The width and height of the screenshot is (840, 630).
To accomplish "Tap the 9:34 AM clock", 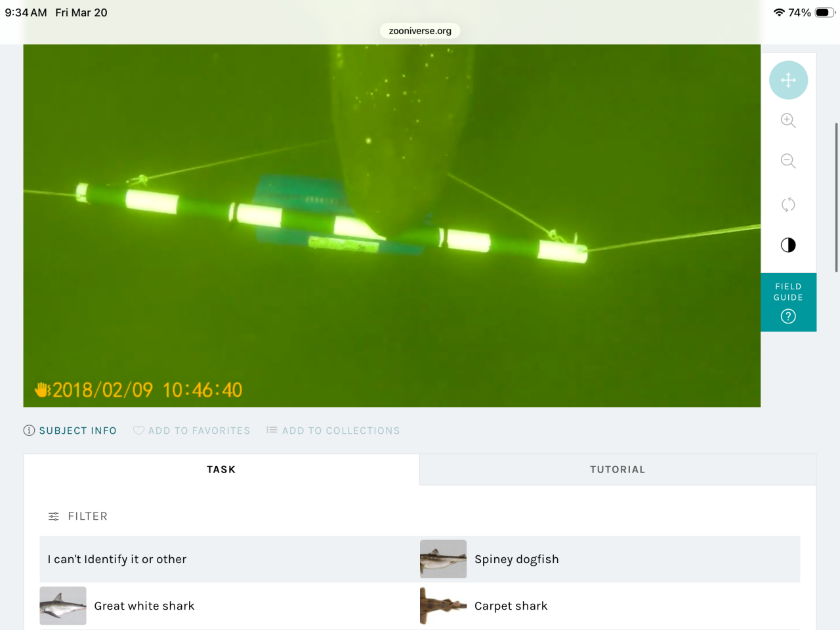I will pyautogui.click(x=26, y=12).
